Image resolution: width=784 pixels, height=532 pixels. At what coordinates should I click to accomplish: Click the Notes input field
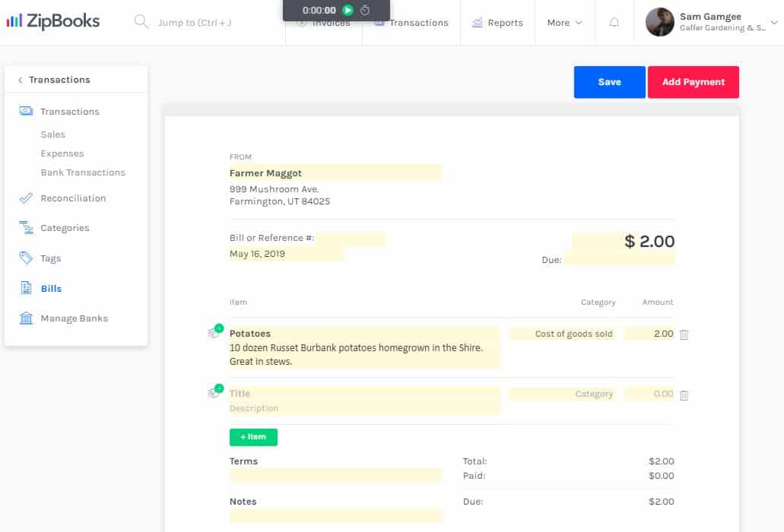[335, 515]
